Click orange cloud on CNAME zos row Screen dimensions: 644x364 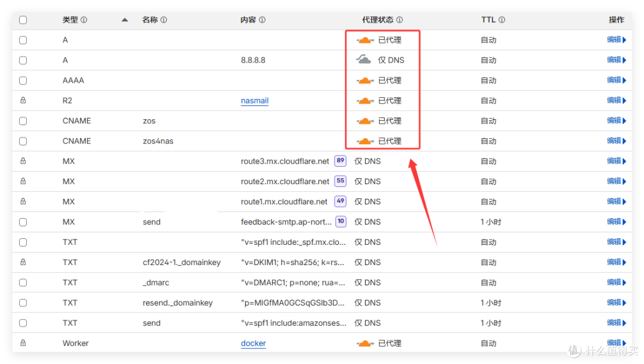click(365, 121)
